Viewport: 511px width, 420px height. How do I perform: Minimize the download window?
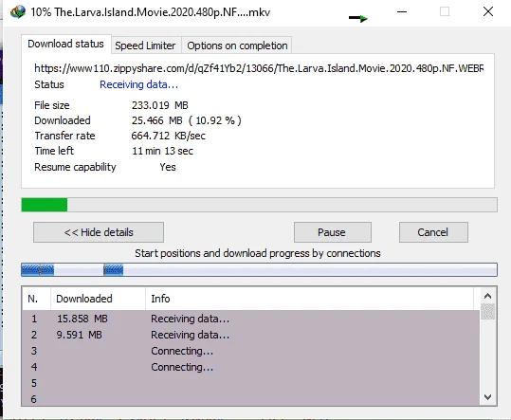(x=402, y=11)
